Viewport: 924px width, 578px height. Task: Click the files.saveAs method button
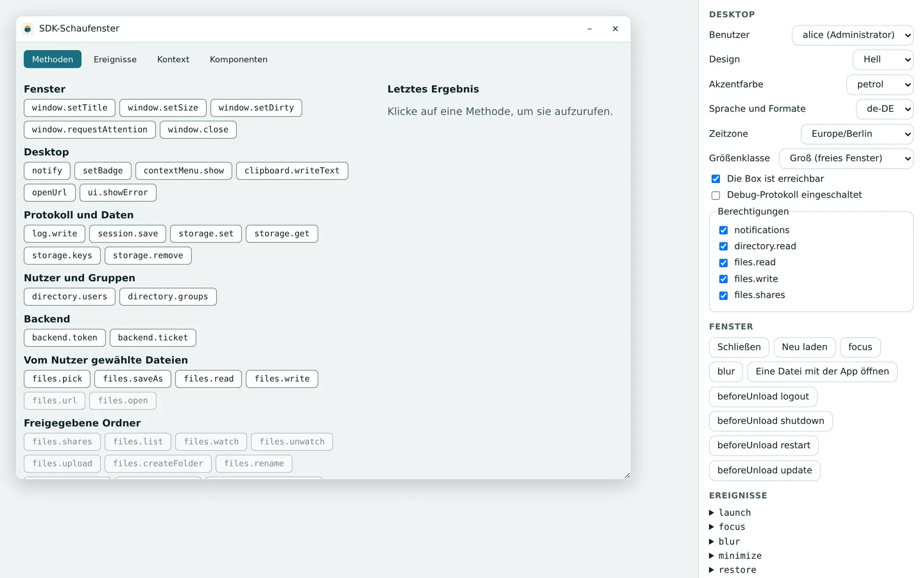133,379
